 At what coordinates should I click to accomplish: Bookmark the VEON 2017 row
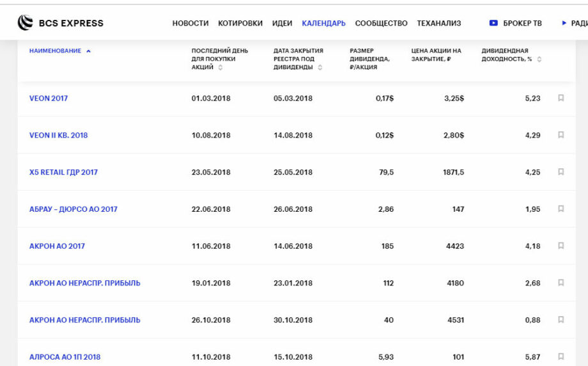tap(561, 98)
